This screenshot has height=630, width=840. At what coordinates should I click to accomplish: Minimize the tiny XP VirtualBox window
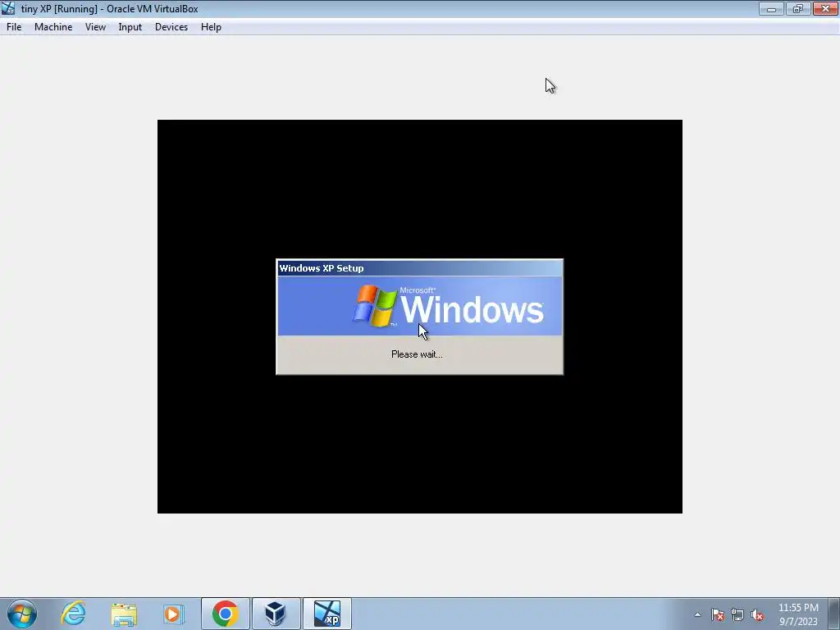click(x=771, y=8)
